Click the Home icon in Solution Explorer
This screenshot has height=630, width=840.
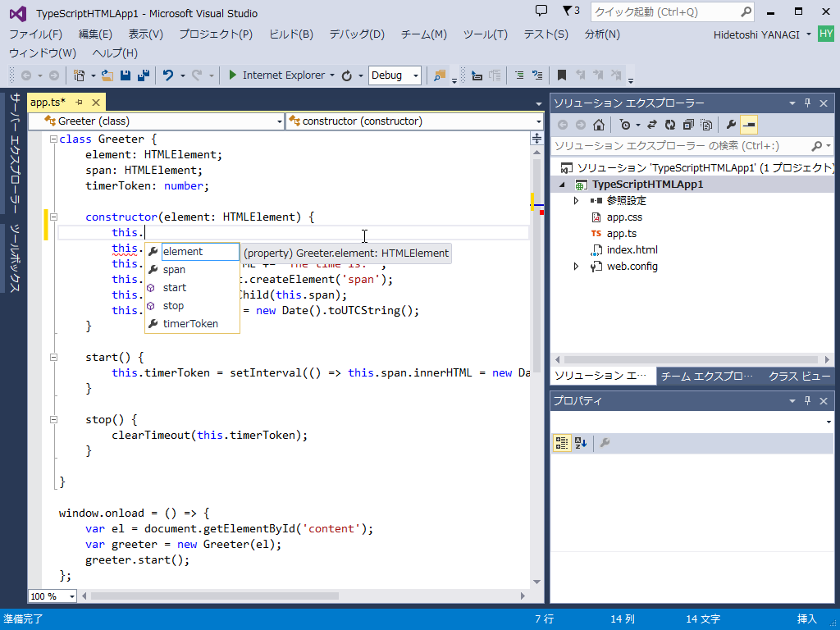coord(599,125)
